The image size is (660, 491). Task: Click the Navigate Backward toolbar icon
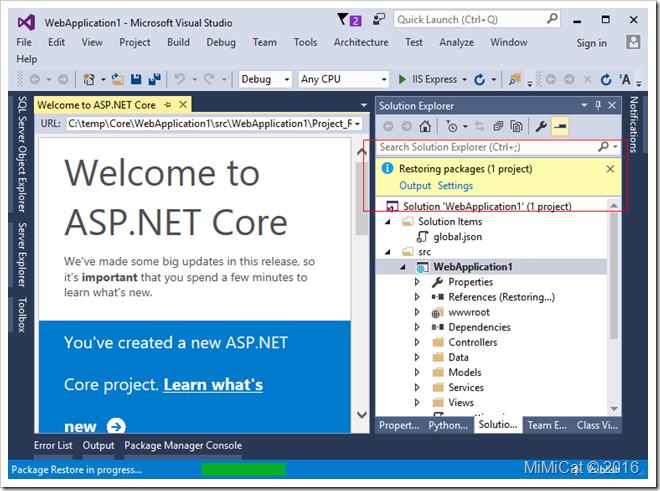[x=35, y=79]
